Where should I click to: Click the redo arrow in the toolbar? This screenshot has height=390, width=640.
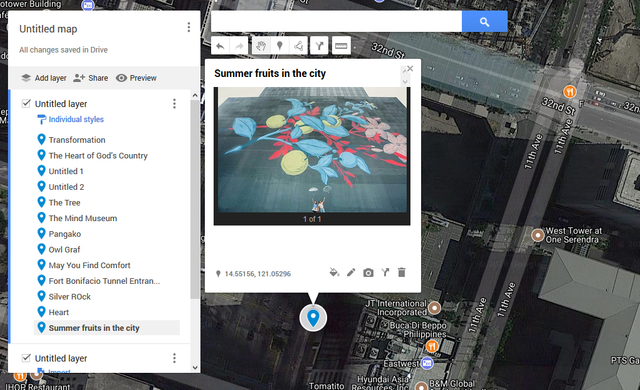click(240, 46)
